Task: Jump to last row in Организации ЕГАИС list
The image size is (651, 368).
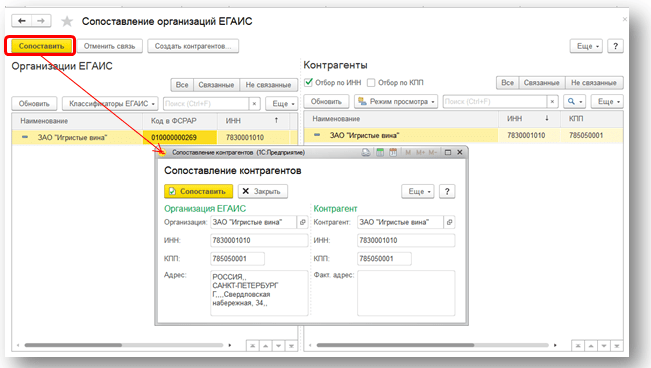Action: (291, 346)
